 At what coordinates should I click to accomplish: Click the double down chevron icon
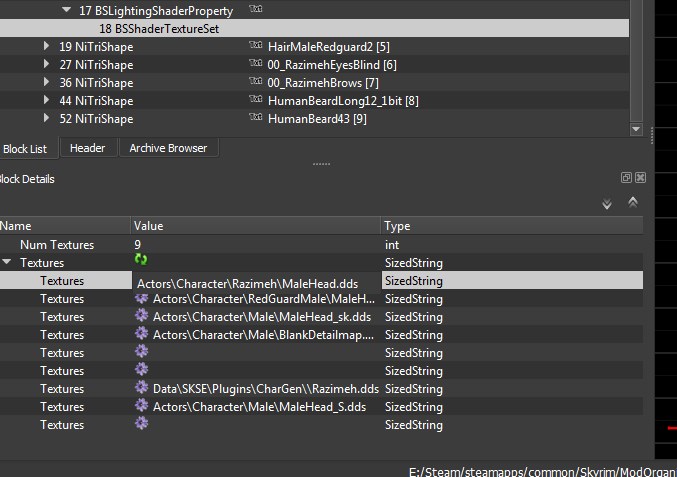pyautogui.click(x=607, y=204)
